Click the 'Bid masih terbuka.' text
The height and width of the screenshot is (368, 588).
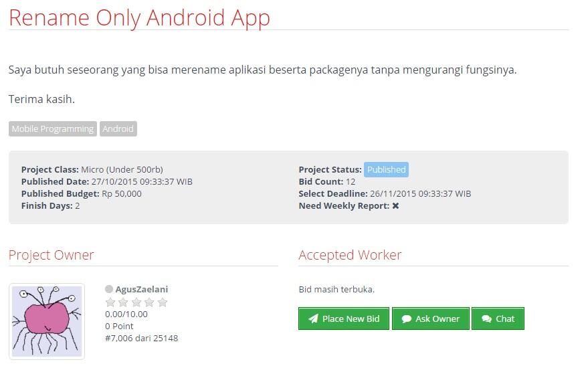pyautogui.click(x=336, y=289)
